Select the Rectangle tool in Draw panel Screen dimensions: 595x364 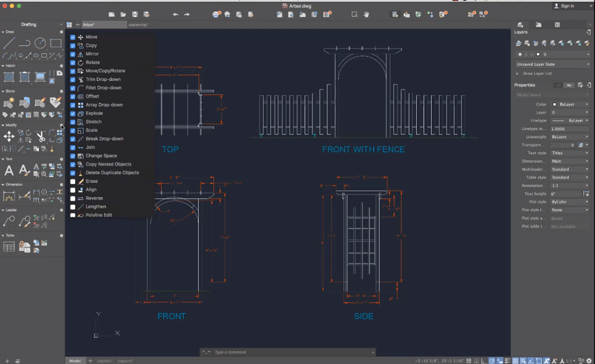coord(56,43)
